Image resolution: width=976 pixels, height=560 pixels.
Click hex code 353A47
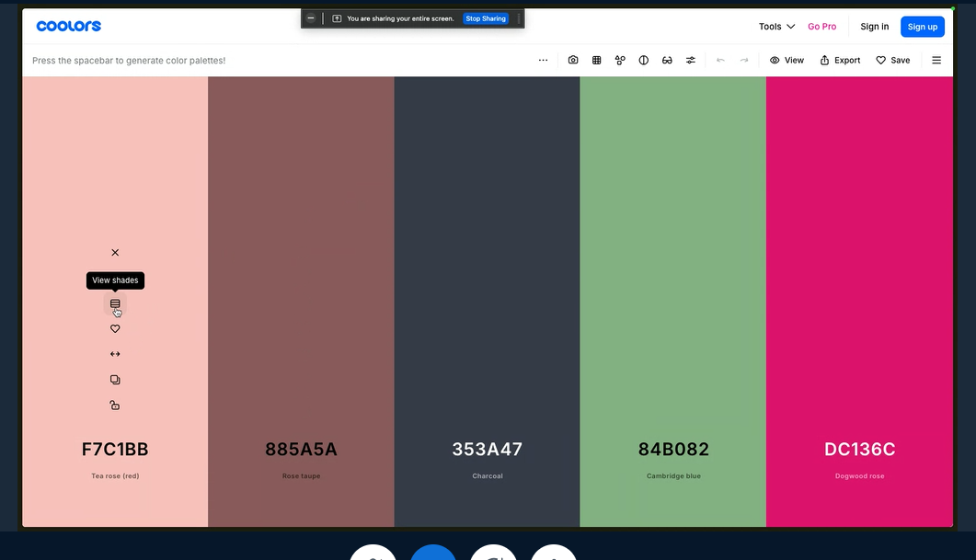point(488,450)
